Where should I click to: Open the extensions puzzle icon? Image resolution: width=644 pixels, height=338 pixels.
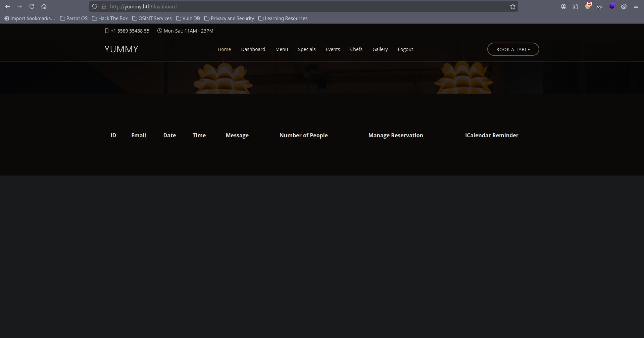pos(576,6)
